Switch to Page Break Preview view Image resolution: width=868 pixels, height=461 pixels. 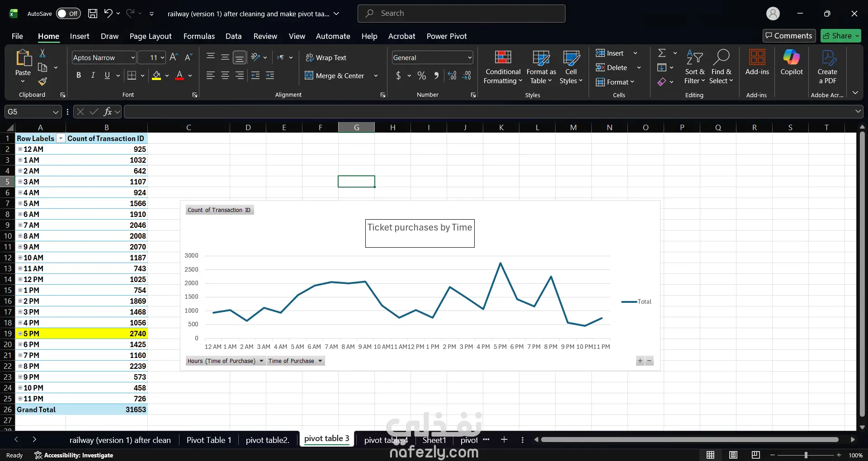click(x=755, y=455)
